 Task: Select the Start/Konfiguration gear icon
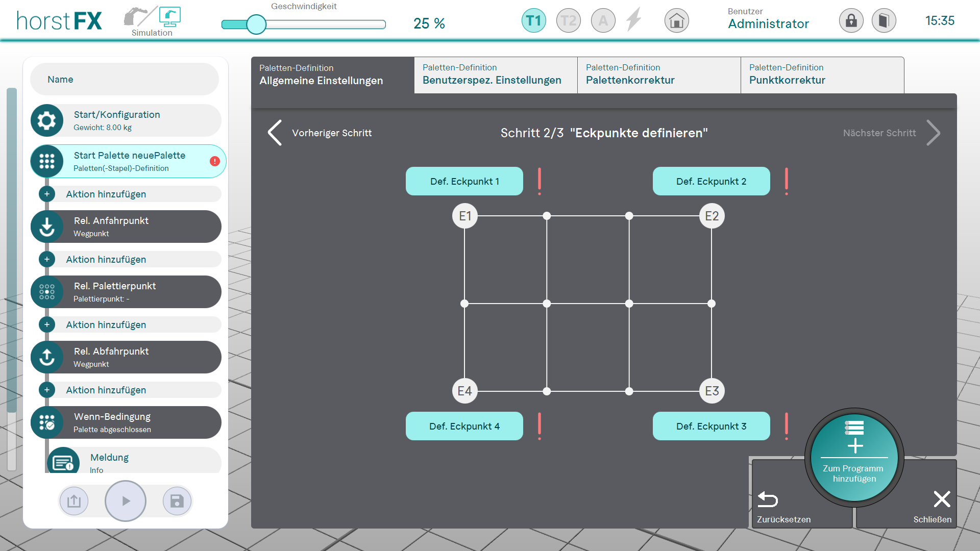click(47, 120)
